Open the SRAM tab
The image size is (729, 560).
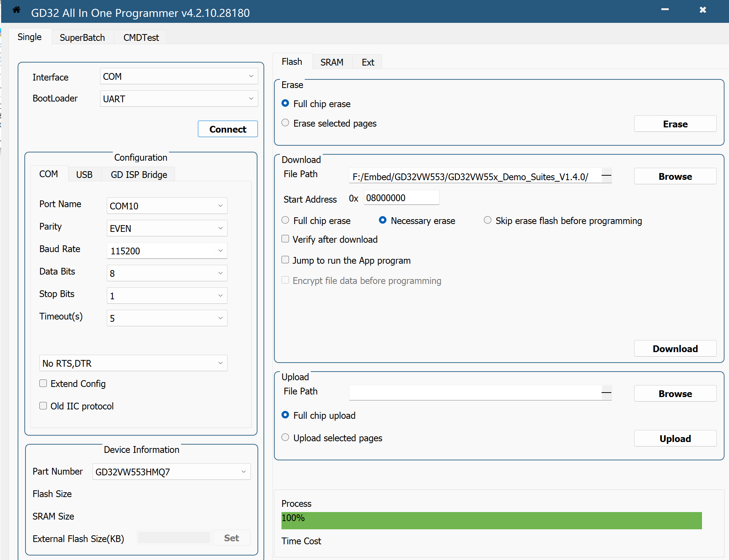point(332,62)
